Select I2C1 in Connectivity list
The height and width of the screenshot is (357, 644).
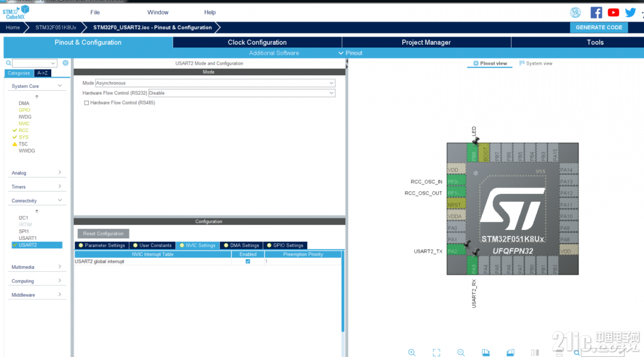tap(23, 218)
